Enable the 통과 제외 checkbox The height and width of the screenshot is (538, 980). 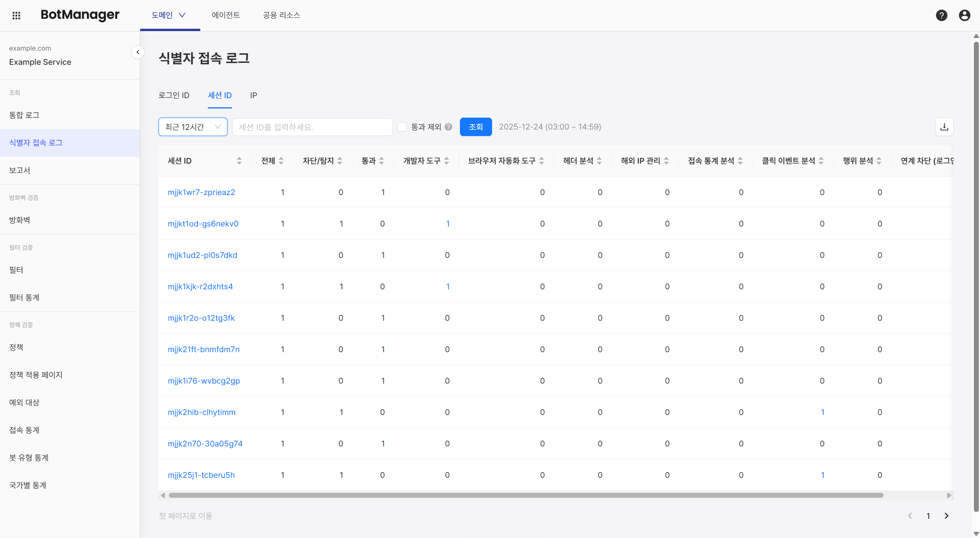[x=402, y=127]
